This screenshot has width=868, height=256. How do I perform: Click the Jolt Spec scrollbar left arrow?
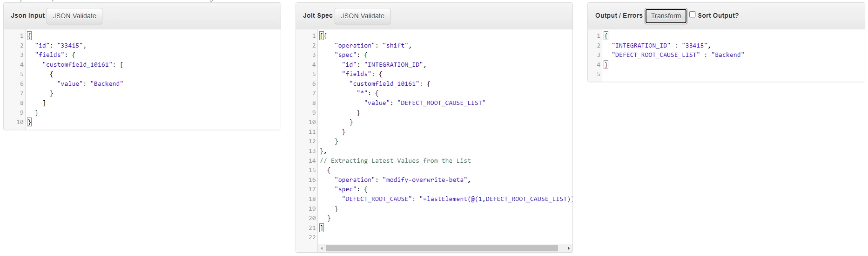click(322, 249)
